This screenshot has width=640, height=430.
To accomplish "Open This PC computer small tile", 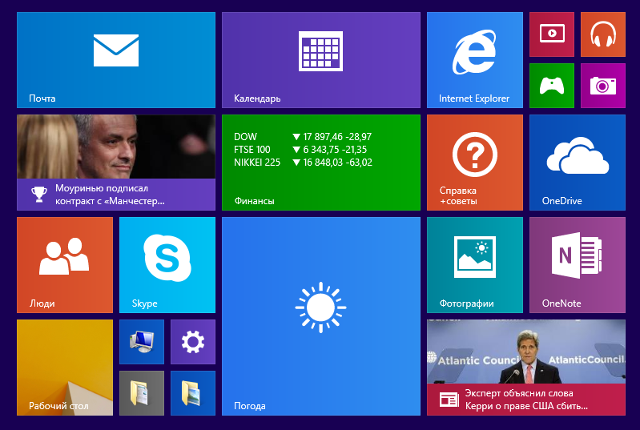I will click(x=141, y=342).
